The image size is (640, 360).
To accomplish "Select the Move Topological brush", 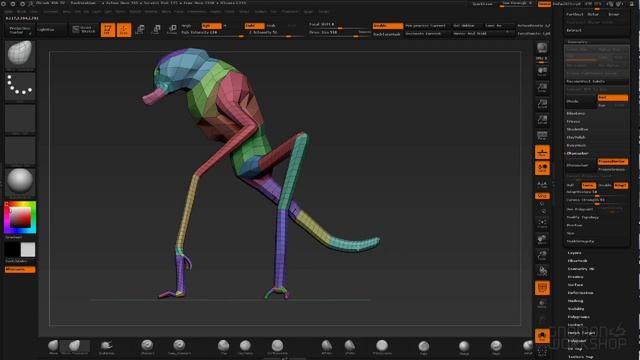I will (x=75, y=347).
